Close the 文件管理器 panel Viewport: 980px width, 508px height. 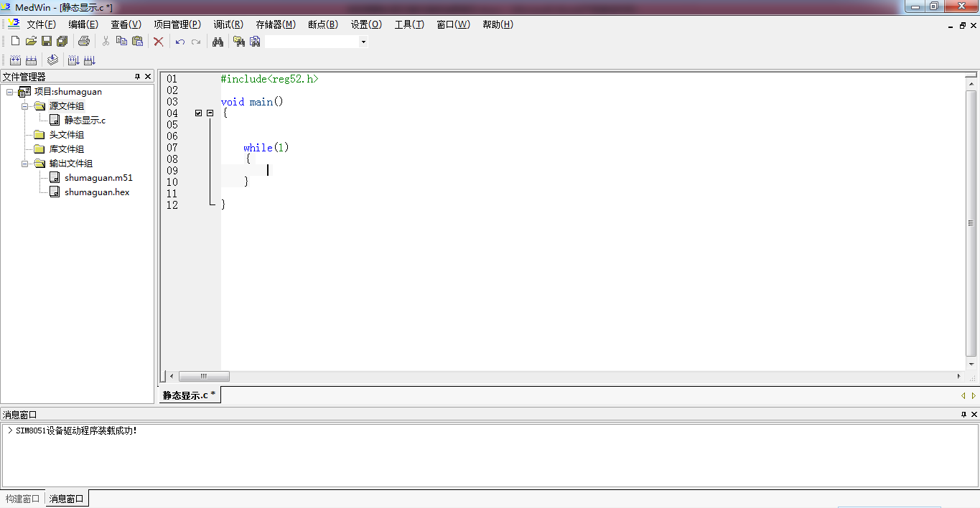click(148, 77)
